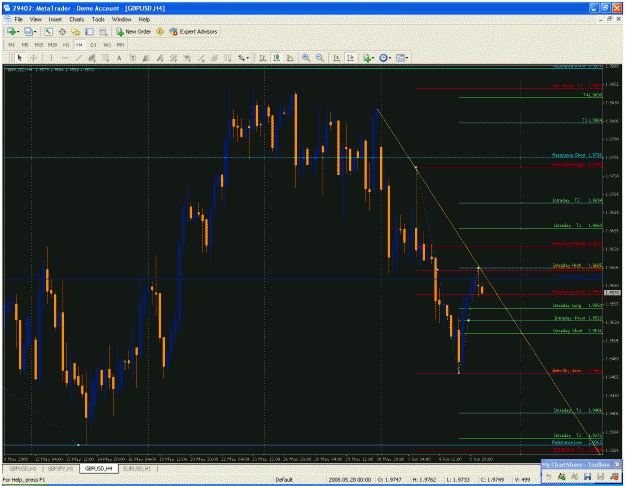Image resolution: width=625 pixels, height=486 pixels.
Task: Open the Tools menu
Action: tap(98, 19)
